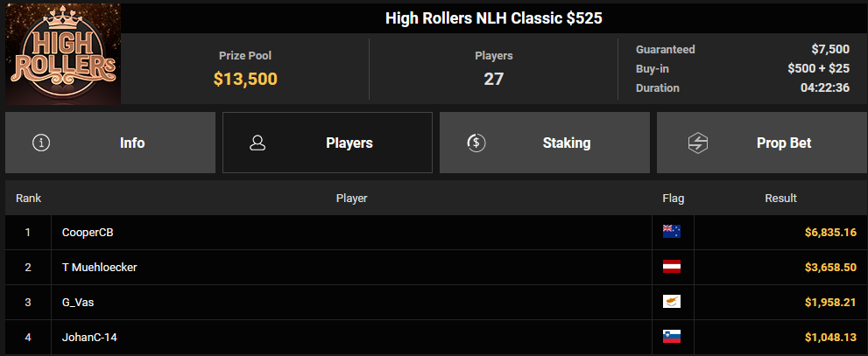
Task: Click T Muehloecker's Austria flag icon
Action: (x=672, y=267)
